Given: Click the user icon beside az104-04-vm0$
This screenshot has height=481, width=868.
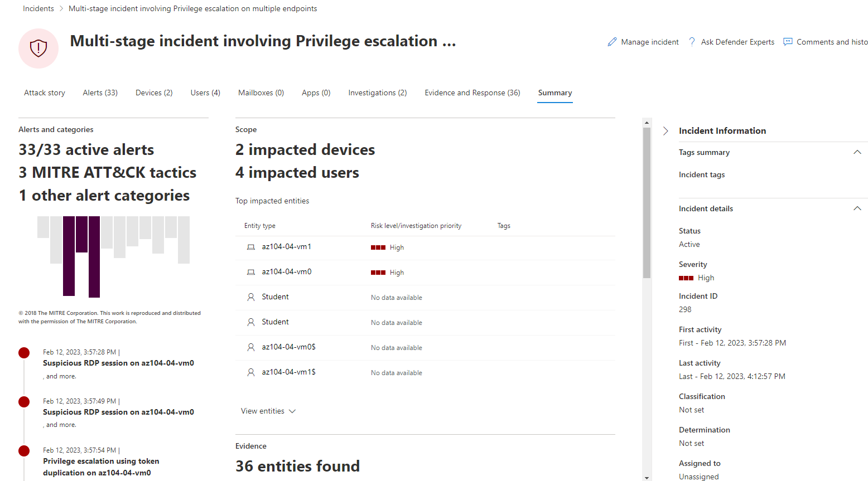Looking at the screenshot, I should coord(251,347).
